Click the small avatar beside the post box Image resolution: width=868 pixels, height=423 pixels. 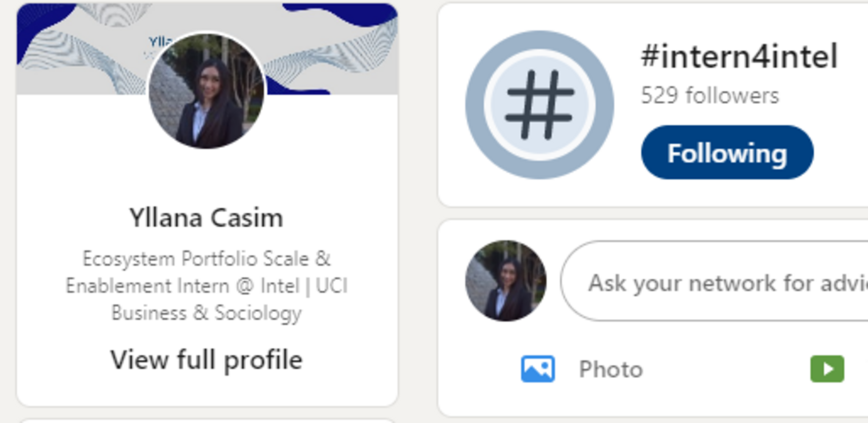[x=506, y=281]
